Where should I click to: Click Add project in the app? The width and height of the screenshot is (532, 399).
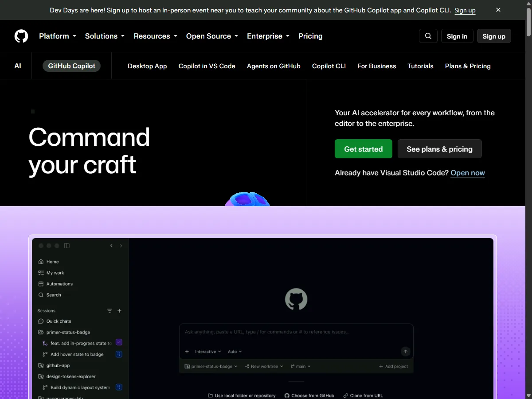click(394, 367)
